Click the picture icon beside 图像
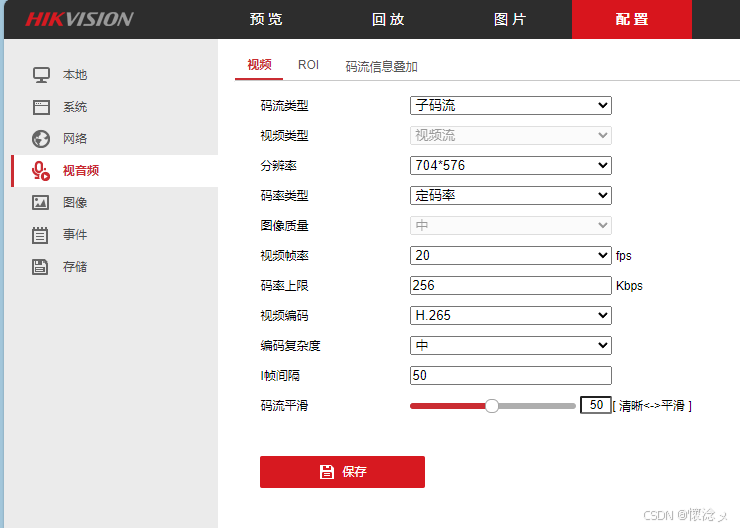The height and width of the screenshot is (528, 740). 41,203
